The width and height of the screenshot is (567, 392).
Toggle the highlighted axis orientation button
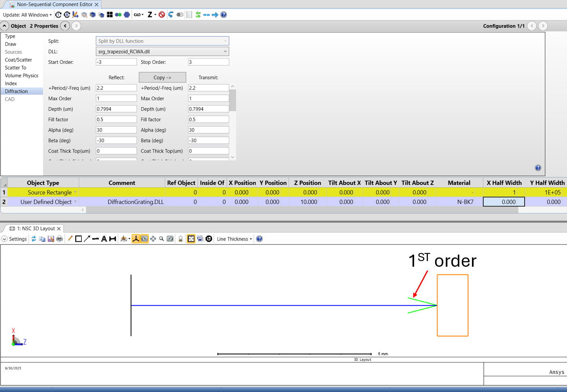coord(136,239)
